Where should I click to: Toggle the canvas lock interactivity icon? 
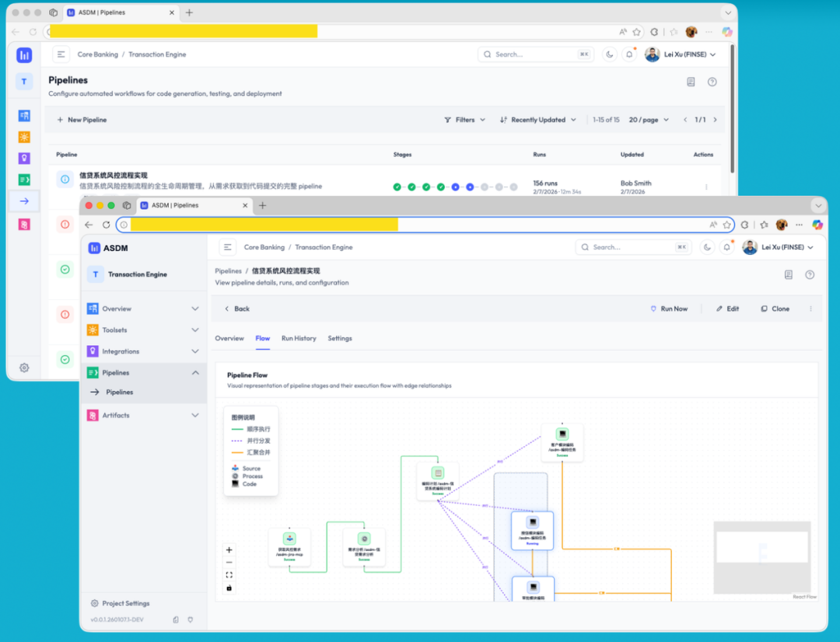(x=229, y=588)
